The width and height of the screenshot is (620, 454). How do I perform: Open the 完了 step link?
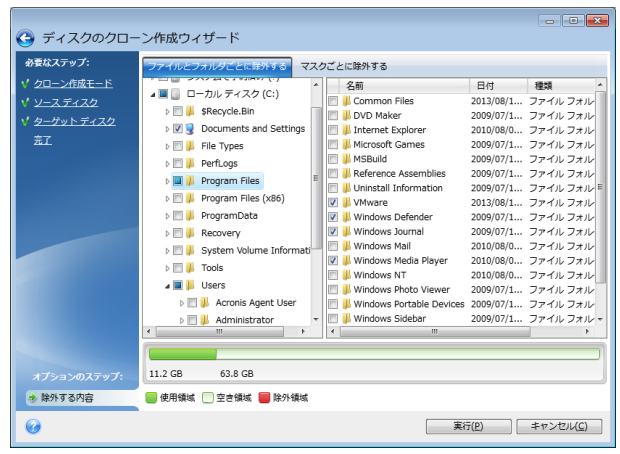click(x=43, y=140)
